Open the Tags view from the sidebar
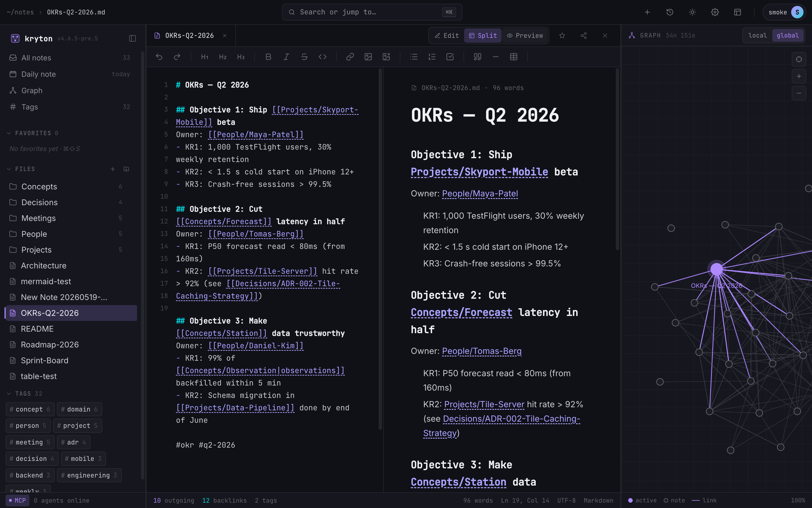The image size is (812, 508). click(71, 107)
